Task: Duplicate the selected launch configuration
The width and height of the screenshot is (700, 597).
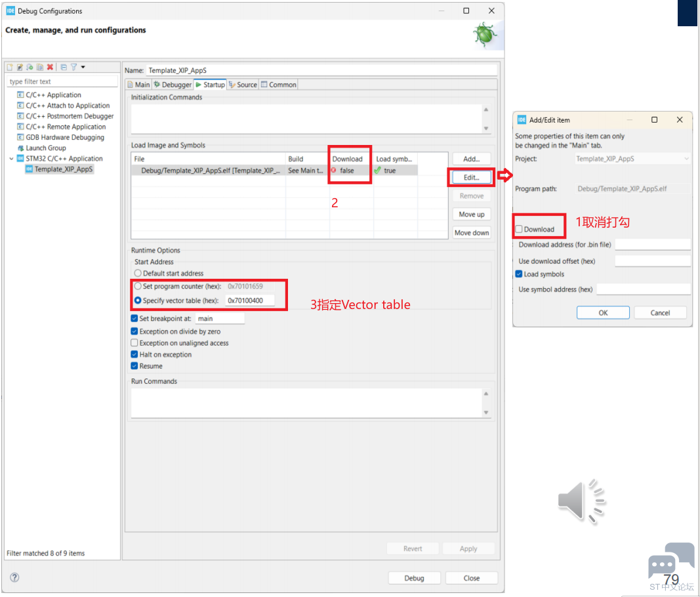Action: (40, 67)
